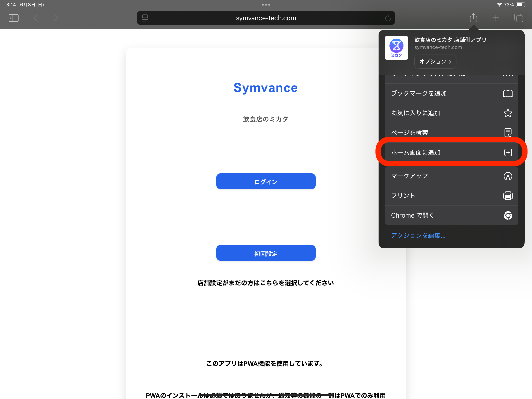Image resolution: width=532 pixels, height=399 pixels.
Task: Go forward with the forward arrow
Action: pos(56,18)
